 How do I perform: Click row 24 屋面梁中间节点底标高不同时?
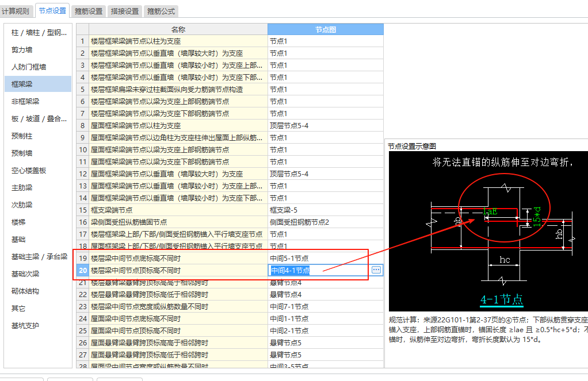coord(178,319)
